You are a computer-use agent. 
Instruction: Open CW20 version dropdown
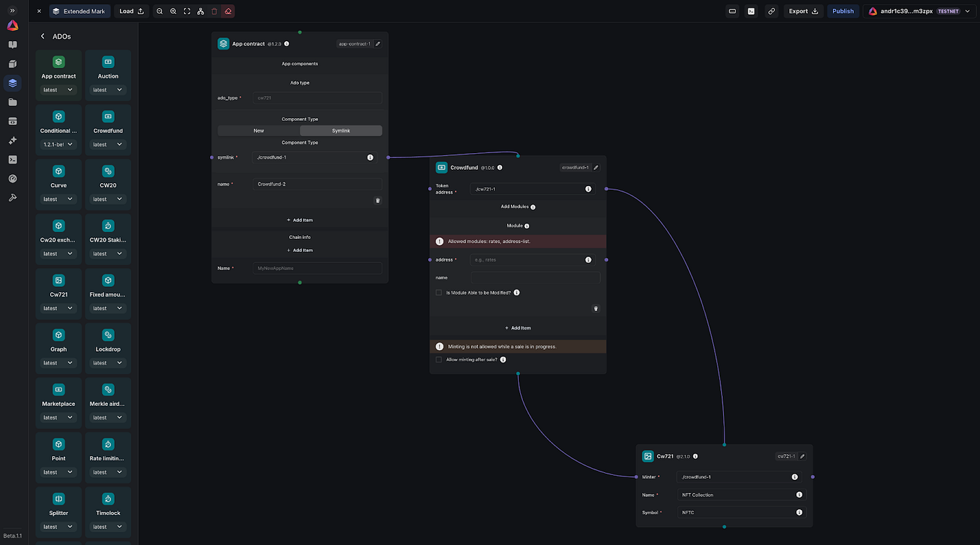[108, 199]
